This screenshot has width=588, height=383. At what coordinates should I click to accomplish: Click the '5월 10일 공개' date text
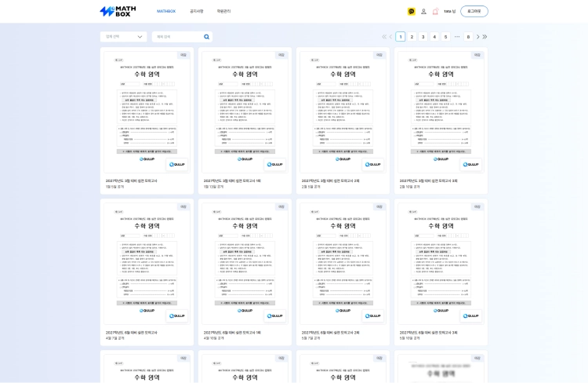click(x=409, y=338)
